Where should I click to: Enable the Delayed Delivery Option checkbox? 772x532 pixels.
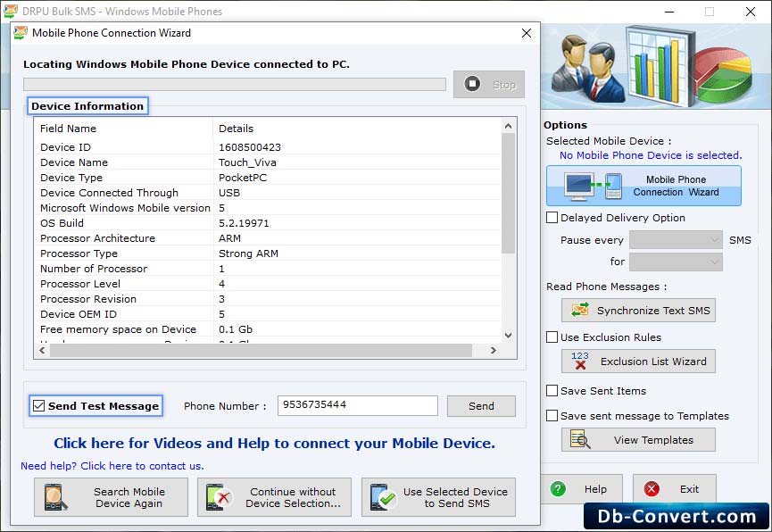[x=552, y=217]
